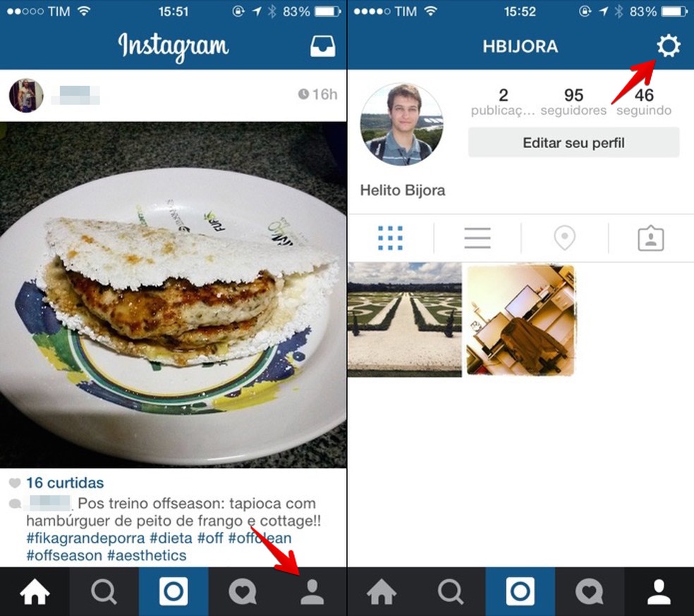This screenshot has width=694, height=616.
Task: Open activity heart bubble in right bottom bar
Action: [590, 592]
